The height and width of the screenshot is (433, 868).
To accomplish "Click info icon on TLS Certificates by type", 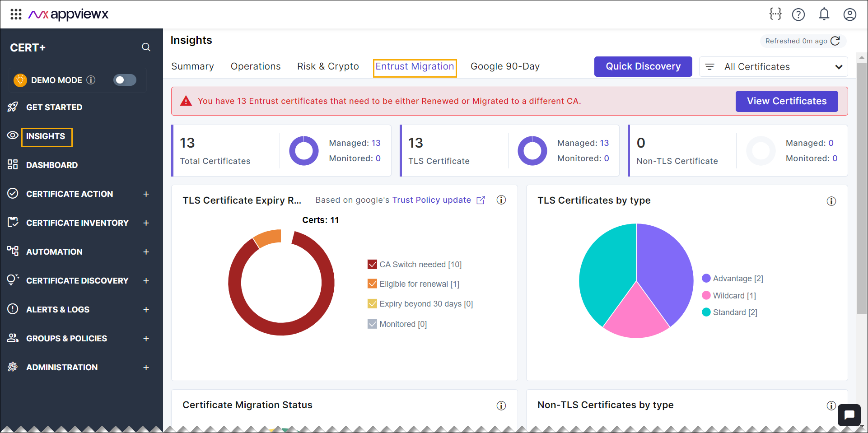I will 831,201.
